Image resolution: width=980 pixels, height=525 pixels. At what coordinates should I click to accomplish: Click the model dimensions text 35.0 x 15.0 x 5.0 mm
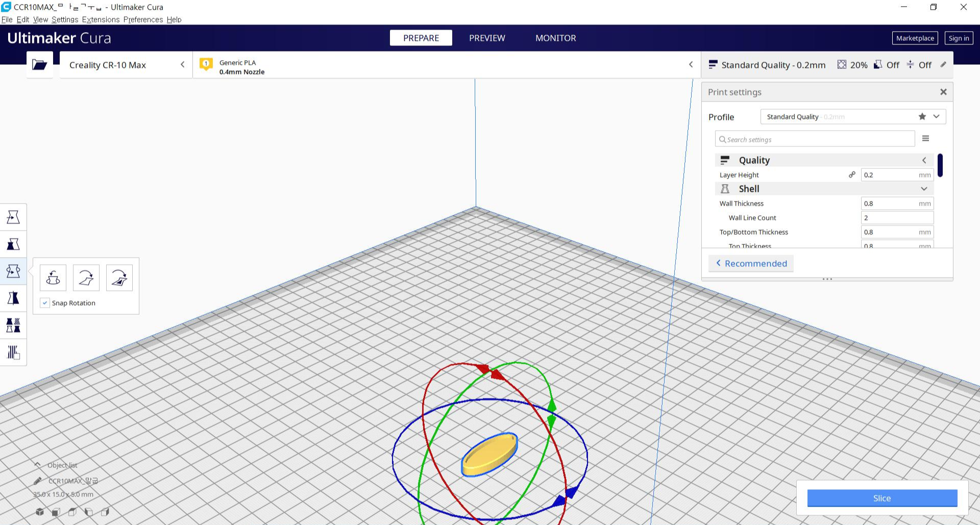(63, 494)
